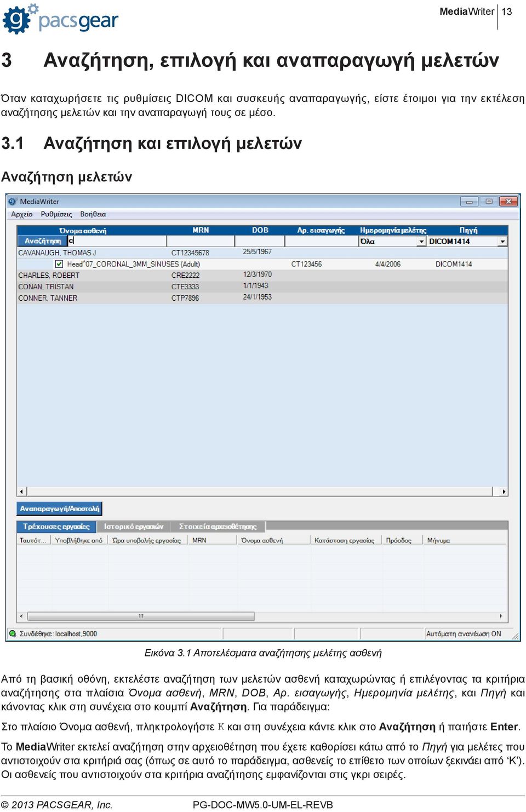Click the MRN search field
Viewport: 526px width, 812px height.
201,241
